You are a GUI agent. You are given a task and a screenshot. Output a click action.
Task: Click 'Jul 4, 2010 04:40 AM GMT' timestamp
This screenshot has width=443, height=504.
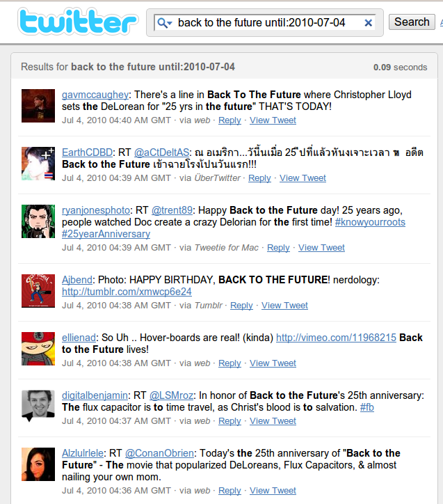[x=116, y=120]
